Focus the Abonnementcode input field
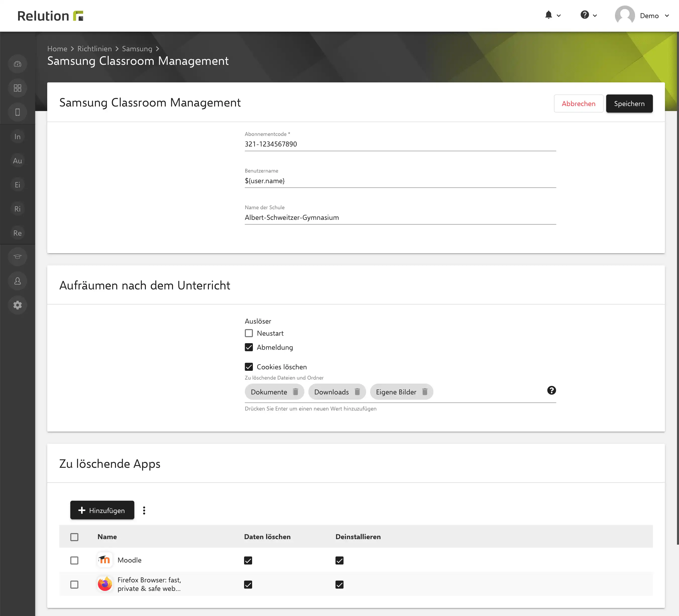 point(400,144)
